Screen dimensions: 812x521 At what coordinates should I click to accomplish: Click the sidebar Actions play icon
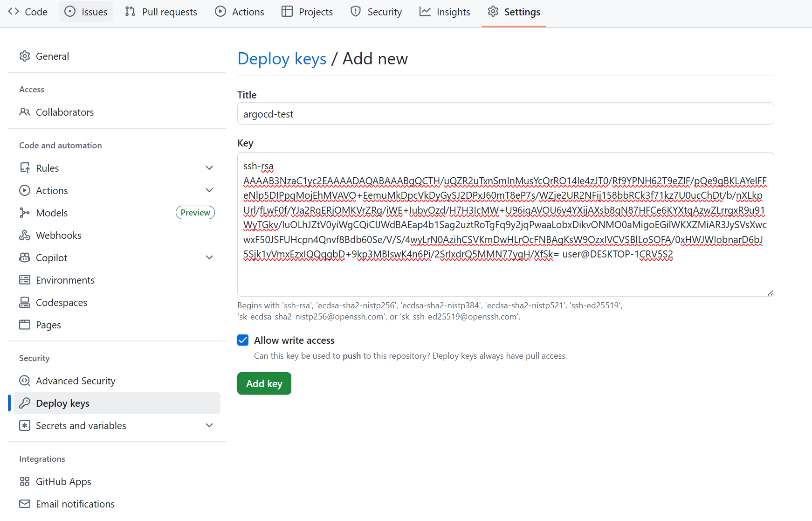[25, 191]
